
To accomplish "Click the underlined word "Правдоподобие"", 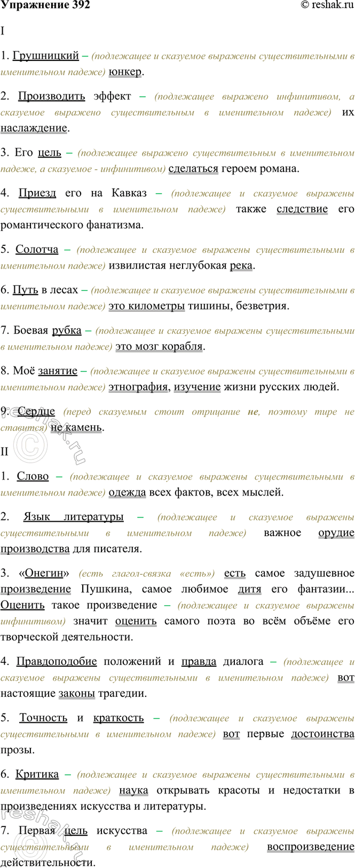I will tap(57, 662).
